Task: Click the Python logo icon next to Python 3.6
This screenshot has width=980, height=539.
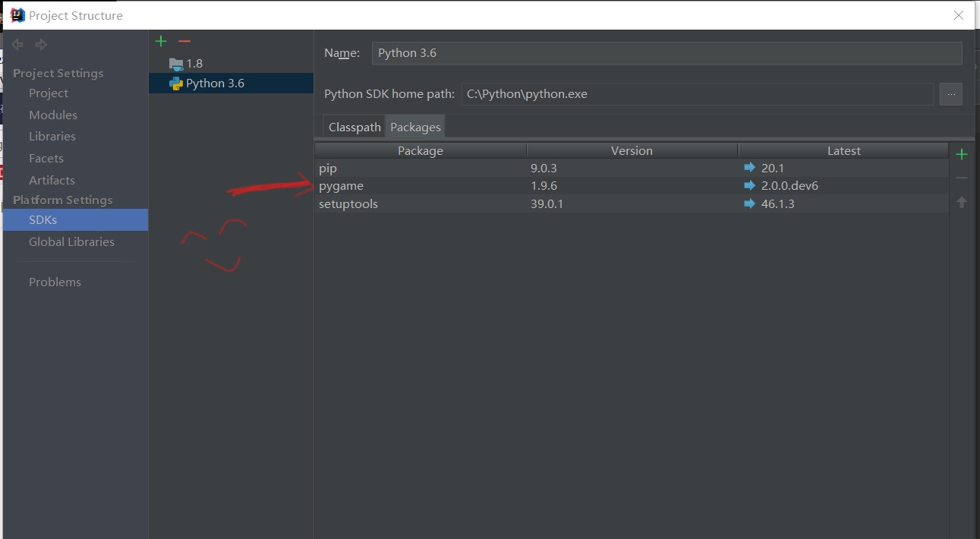Action: [x=175, y=83]
